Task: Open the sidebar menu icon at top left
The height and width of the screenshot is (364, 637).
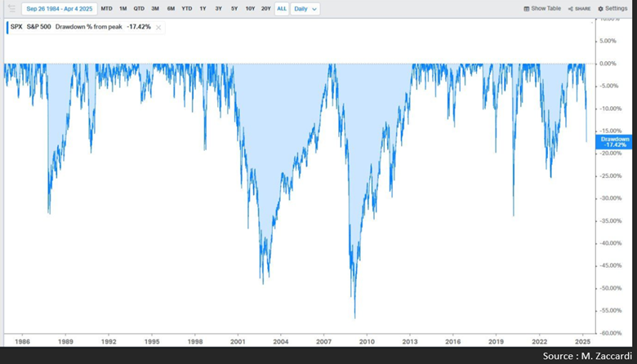Action: point(11,8)
